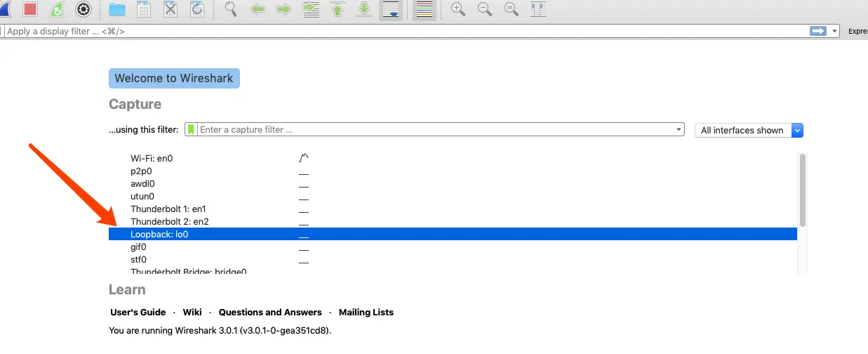Image resolution: width=868 pixels, height=354 pixels.
Task: Click the Welcome to Wireshark banner
Action: point(174,78)
